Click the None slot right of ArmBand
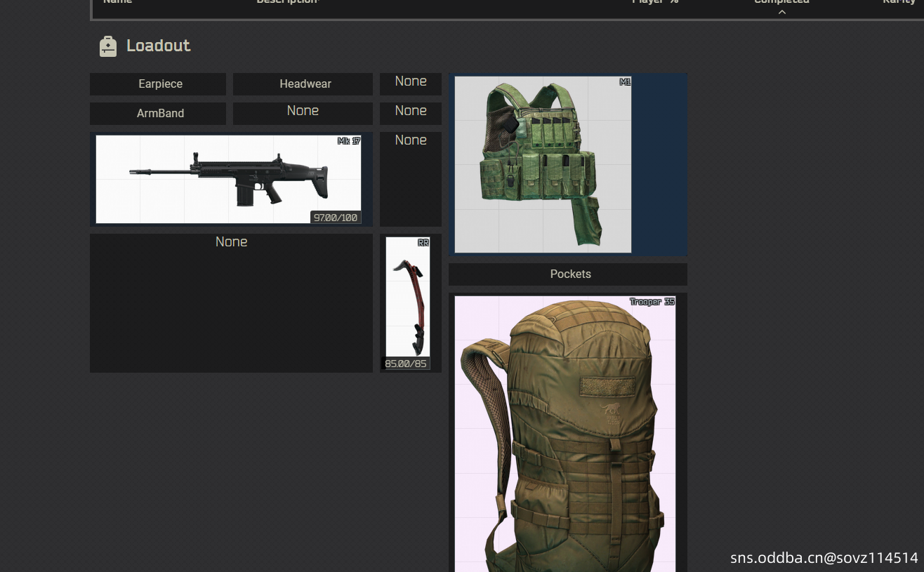This screenshot has width=924, height=572. [x=411, y=112]
